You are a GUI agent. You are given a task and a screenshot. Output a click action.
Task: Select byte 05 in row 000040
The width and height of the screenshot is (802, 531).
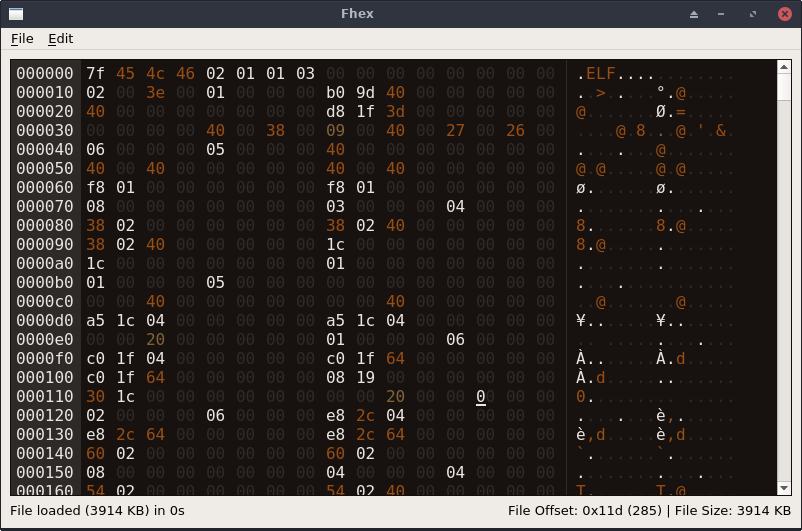215,149
